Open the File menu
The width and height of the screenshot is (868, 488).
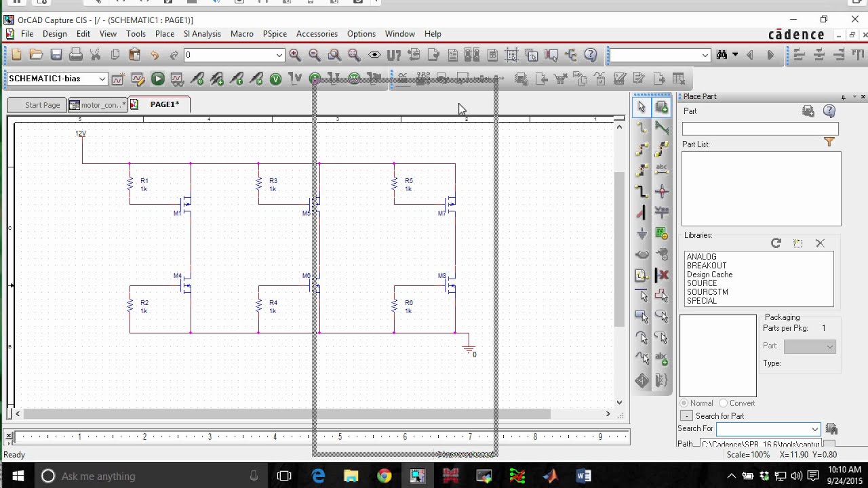coord(27,34)
